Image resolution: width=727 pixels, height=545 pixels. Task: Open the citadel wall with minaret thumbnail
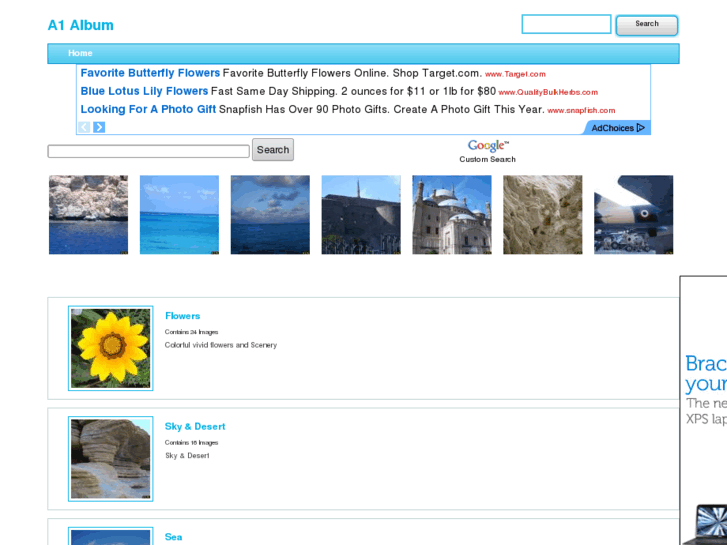pos(361,215)
